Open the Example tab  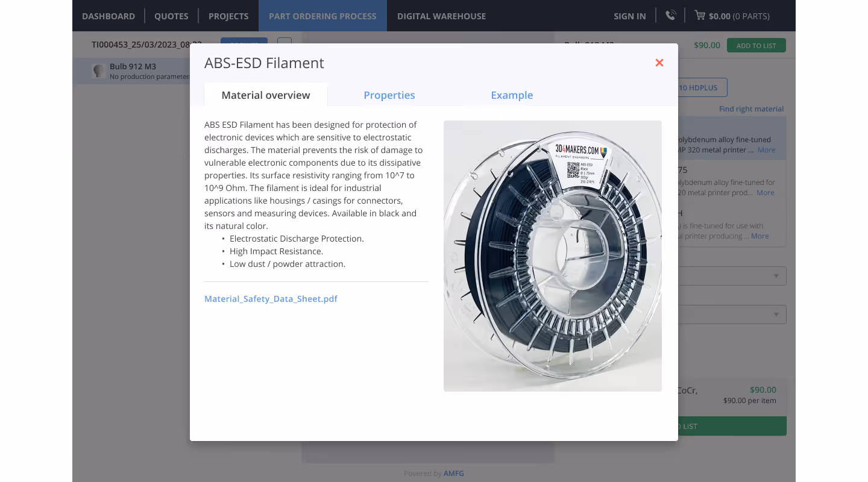(x=512, y=95)
